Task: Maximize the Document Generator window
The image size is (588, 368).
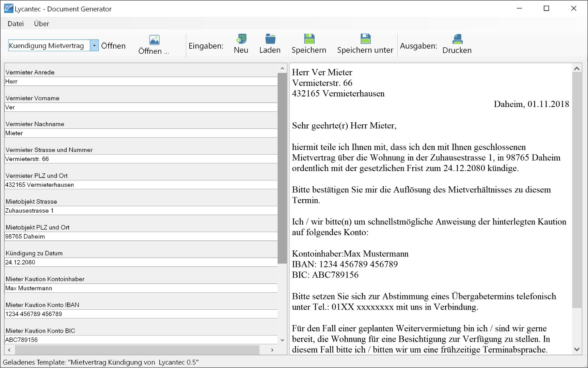Action: pos(546,9)
